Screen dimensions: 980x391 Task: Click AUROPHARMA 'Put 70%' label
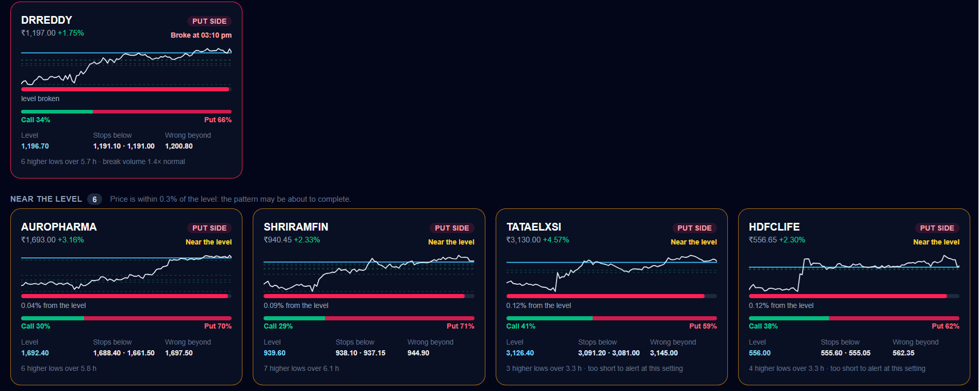[x=218, y=326]
